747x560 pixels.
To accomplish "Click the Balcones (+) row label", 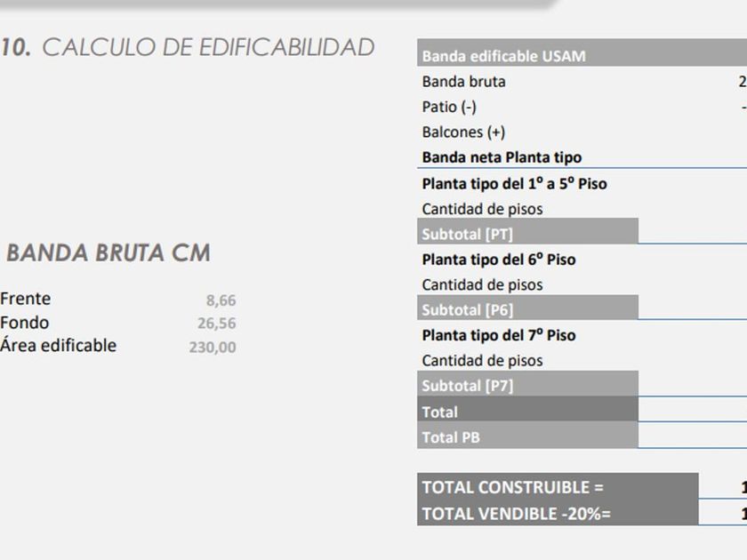I will (463, 132).
